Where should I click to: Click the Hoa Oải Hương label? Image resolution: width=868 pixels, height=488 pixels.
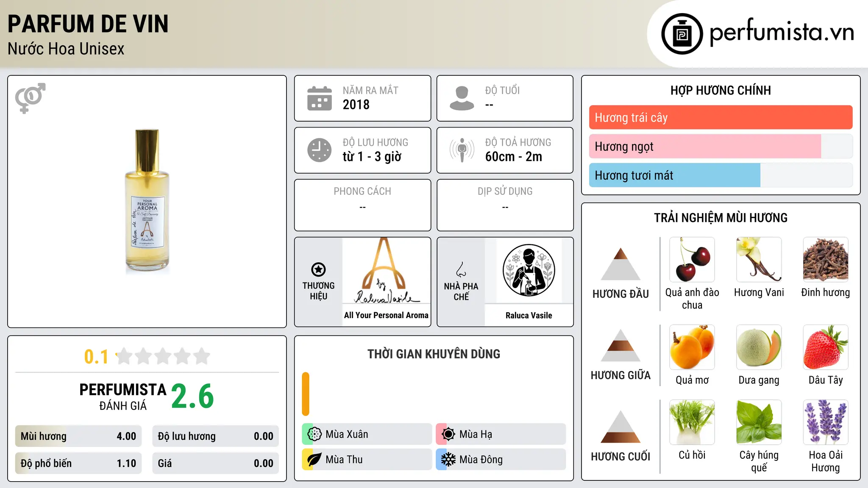[x=826, y=461]
